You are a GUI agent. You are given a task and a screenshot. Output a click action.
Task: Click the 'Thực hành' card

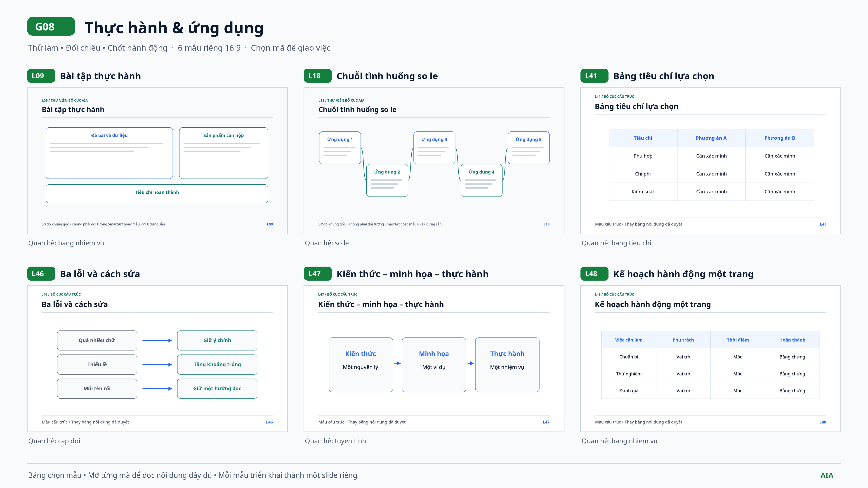[507, 365]
